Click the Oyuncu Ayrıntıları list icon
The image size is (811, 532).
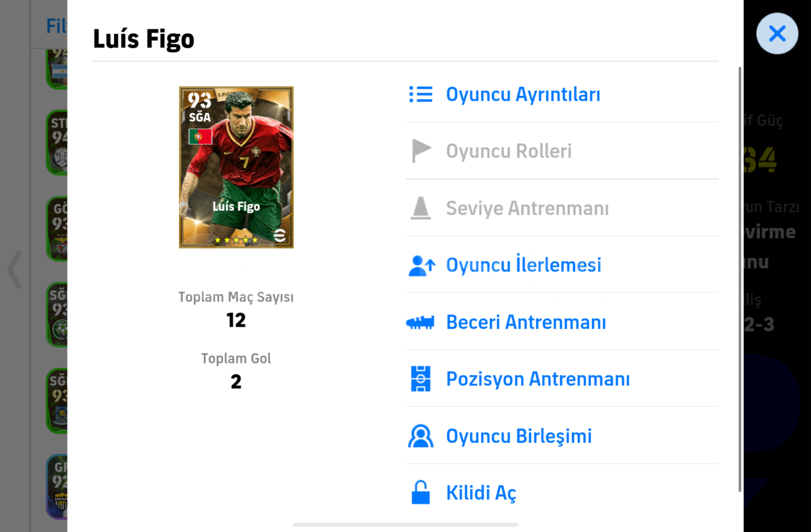tap(421, 94)
